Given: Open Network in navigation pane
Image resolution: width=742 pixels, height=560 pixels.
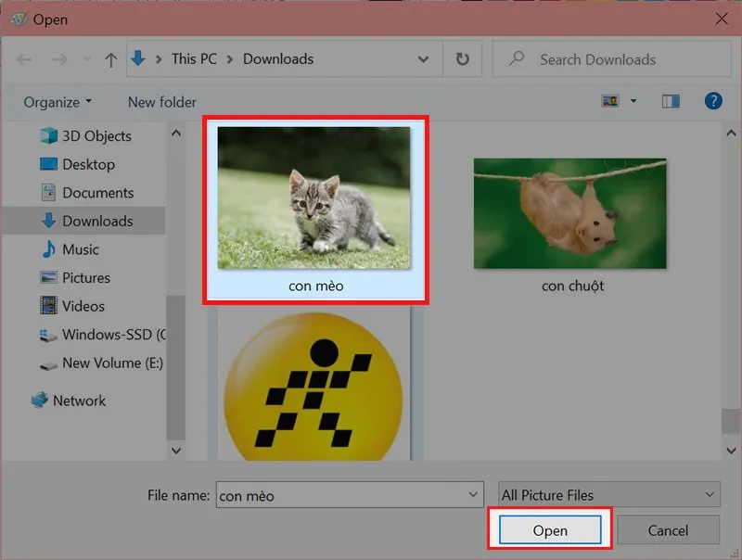Looking at the screenshot, I should click(x=79, y=401).
